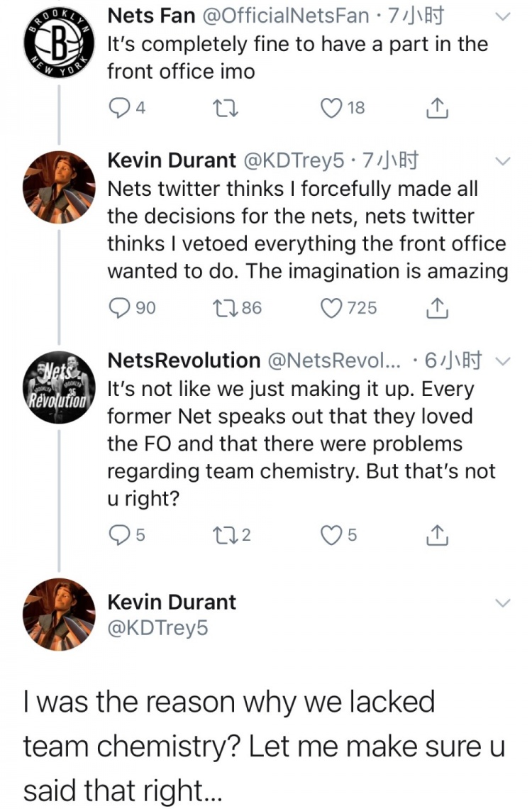Reply to the Nets Fan tweet
The image size is (532, 809).
(x=117, y=108)
